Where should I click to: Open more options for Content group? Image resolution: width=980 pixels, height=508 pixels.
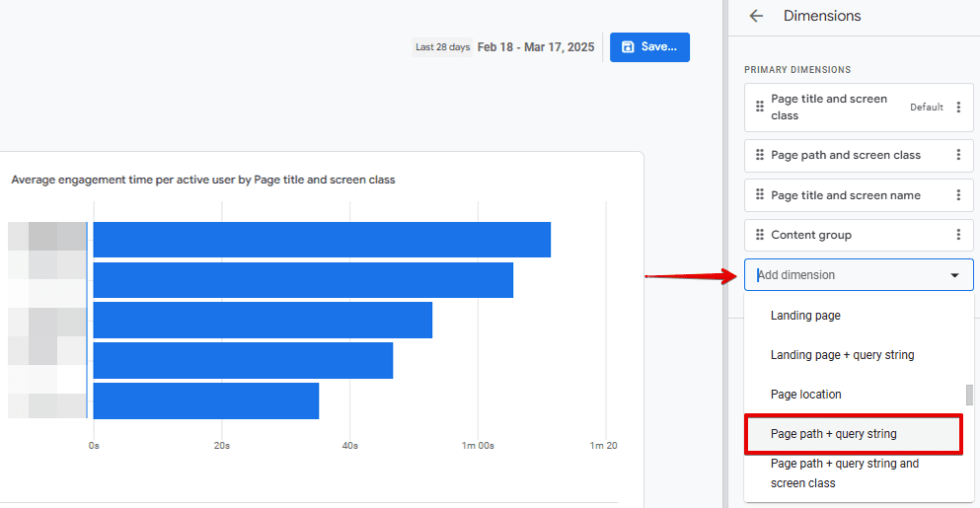[x=958, y=235]
